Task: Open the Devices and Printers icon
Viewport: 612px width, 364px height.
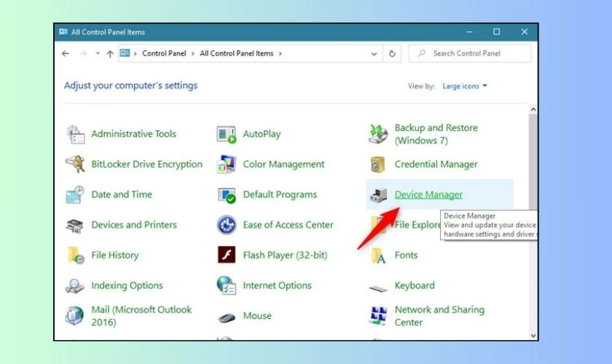Action: pyautogui.click(x=75, y=225)
